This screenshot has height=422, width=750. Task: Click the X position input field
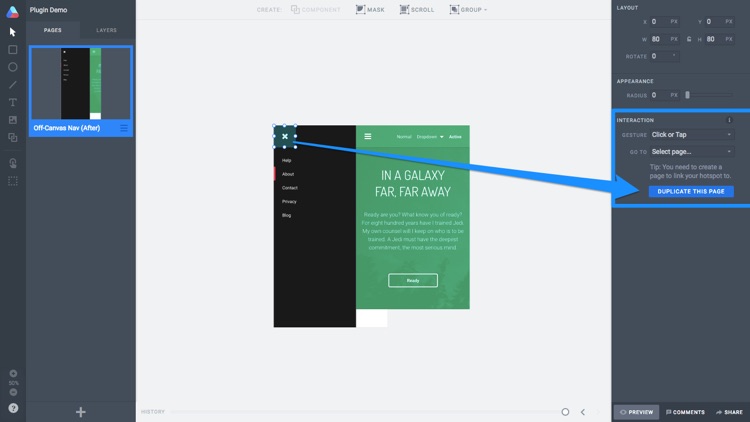(x=665, y=22)
